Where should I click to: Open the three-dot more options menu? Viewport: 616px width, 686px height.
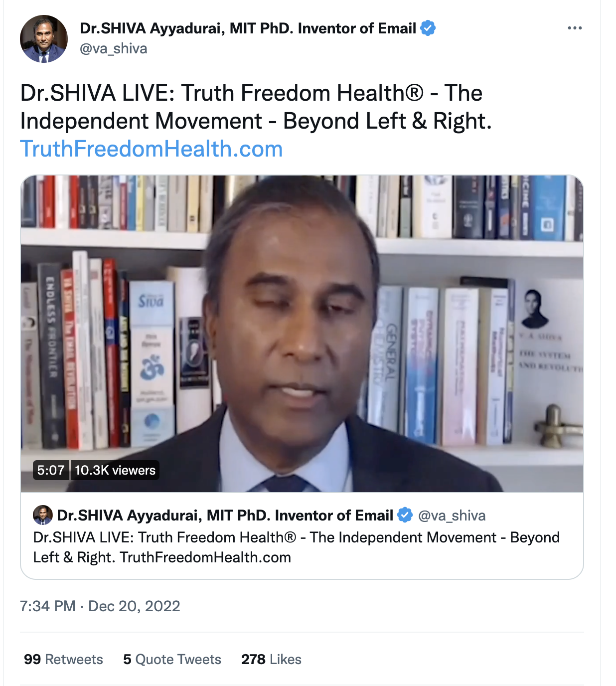[575, 28]
